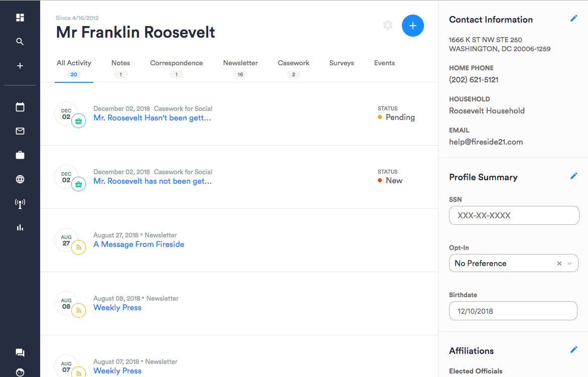
Task: Open the calendar icon in sidebar
Action: click(20, 107)
